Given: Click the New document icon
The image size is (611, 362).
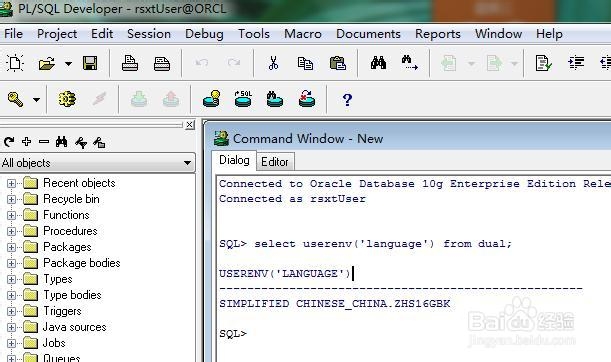Looking at the screenshot, I should coord(15,63).
